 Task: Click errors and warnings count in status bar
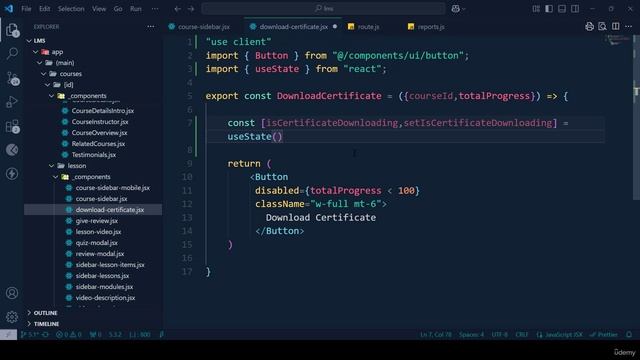click(69, 334)
